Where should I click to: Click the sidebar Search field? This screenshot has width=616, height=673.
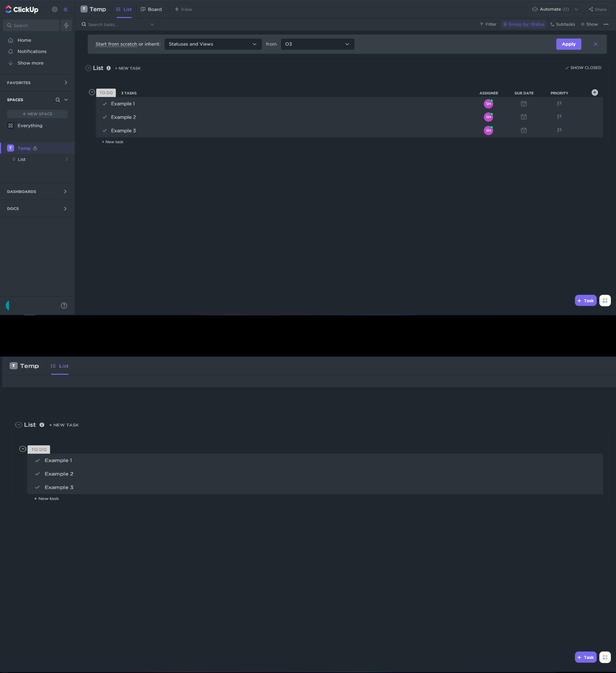31,25
